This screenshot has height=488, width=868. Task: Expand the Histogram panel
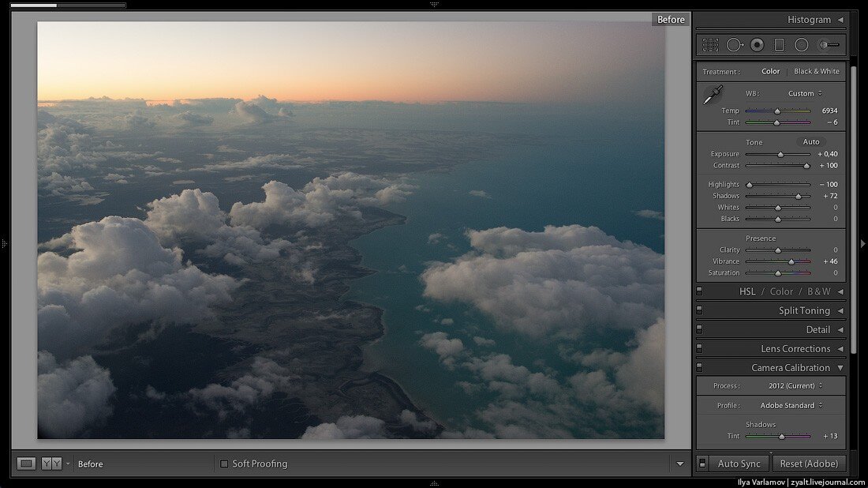tap(840, 20)
